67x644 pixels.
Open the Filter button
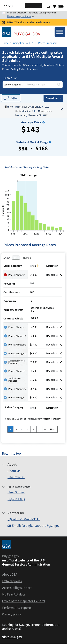click(11, 98)
